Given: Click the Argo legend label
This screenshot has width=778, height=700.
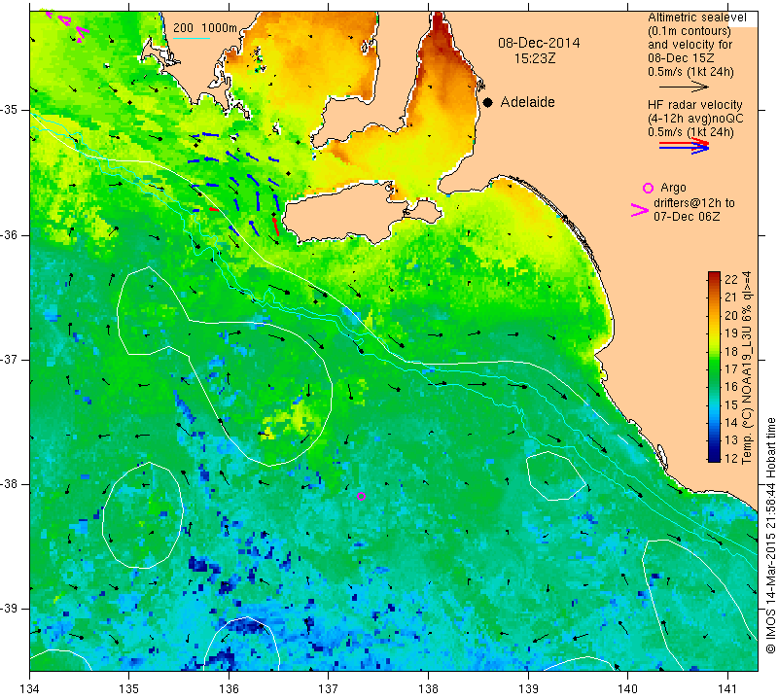Looking at the screenshot, I should [673, 188].
